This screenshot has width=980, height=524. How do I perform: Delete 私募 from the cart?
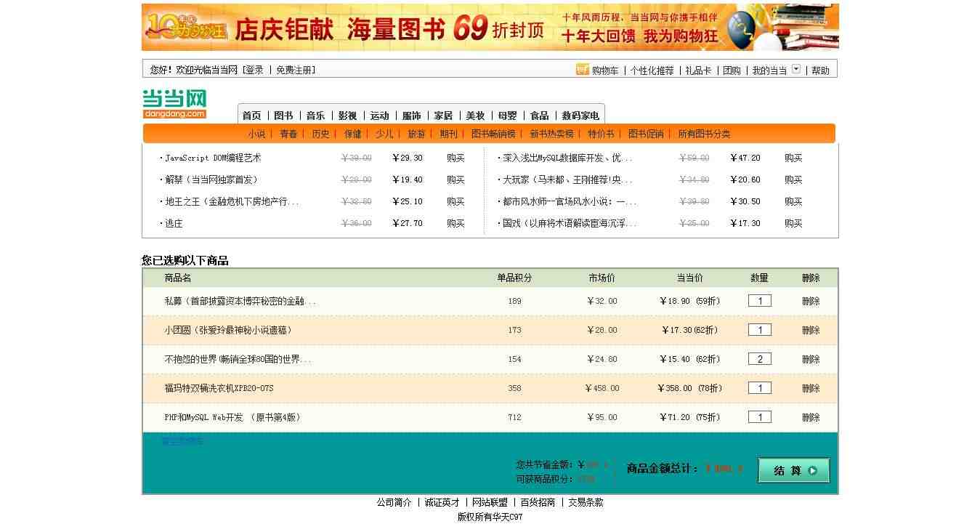point(811,301)
